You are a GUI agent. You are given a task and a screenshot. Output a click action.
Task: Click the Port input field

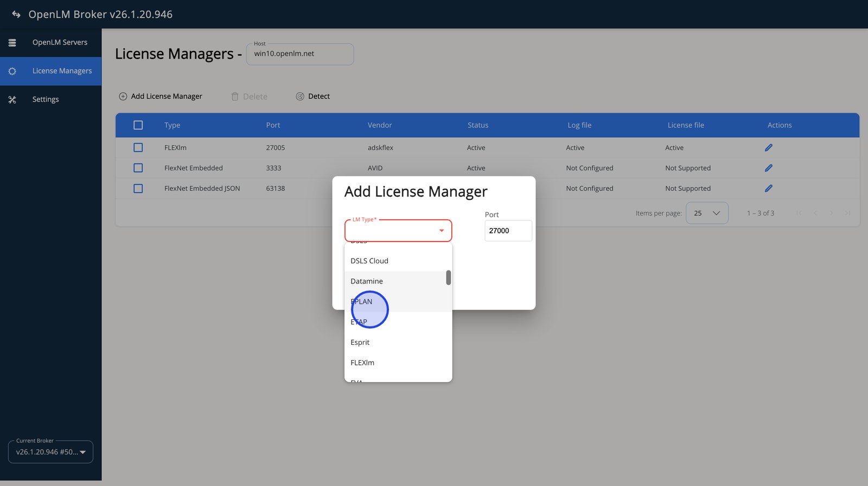508,231
